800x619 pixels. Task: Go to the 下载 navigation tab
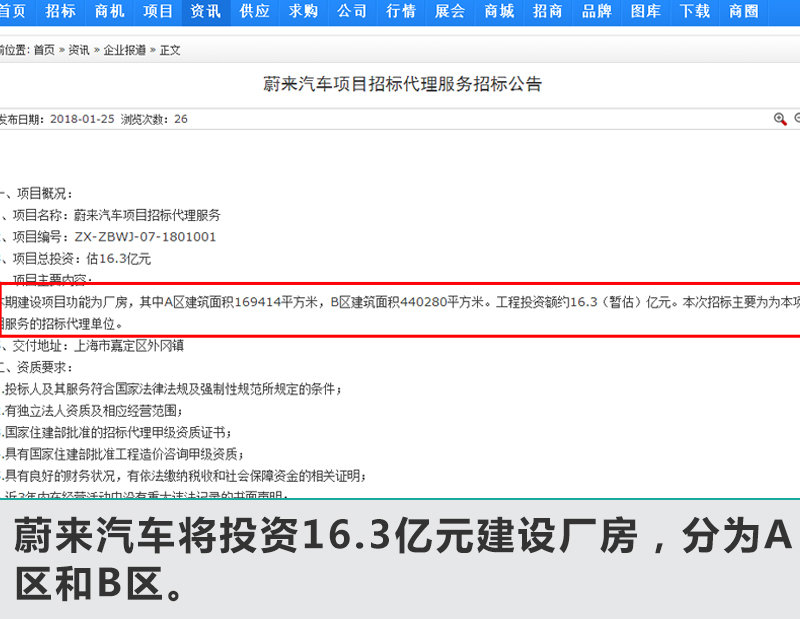coord(694,11)
